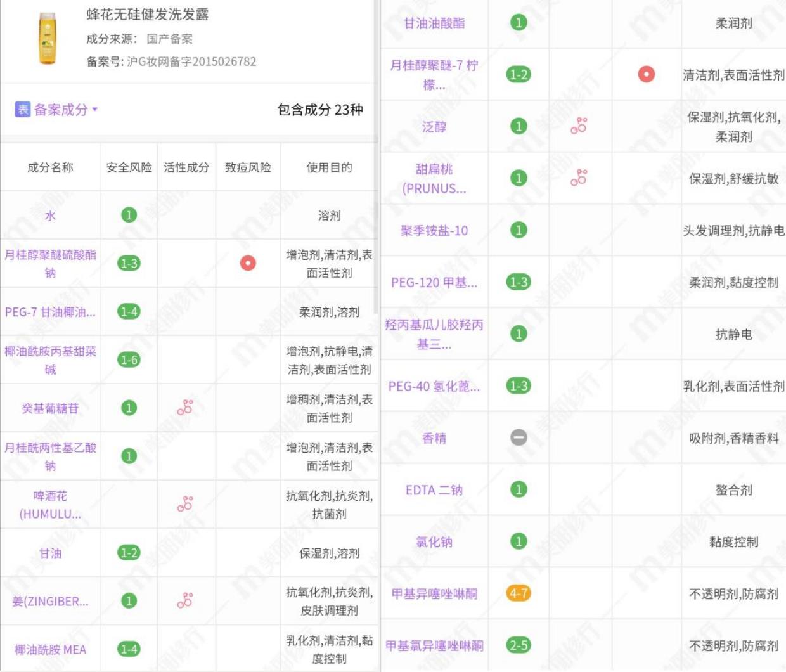Click the active-ingredient icon beside 啤酒花
This screenshot has width=786, height=672.
pyautogui.click(x=184, y=504)
